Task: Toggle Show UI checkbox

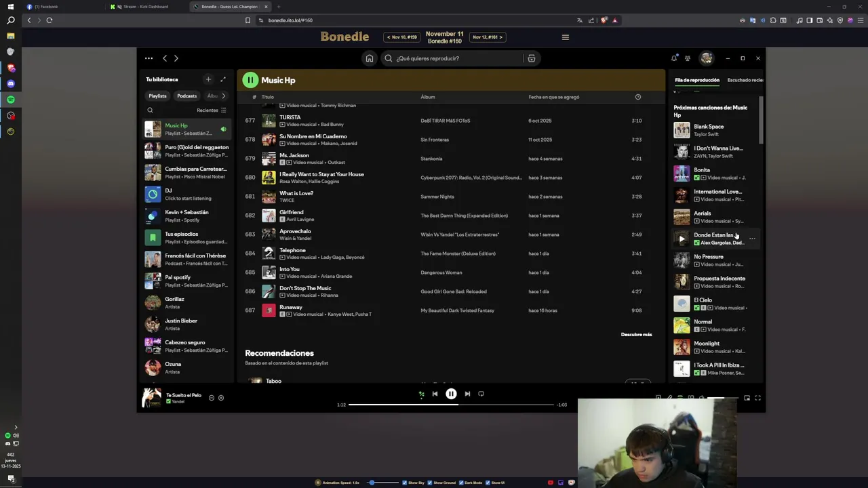Action: [x=487, y=483]
